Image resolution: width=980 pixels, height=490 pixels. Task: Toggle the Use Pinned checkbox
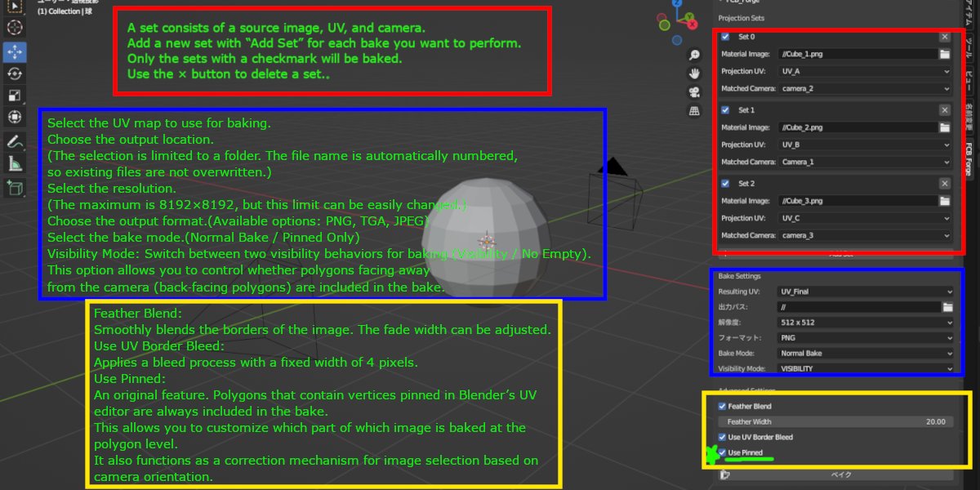[x=722, y=452]
